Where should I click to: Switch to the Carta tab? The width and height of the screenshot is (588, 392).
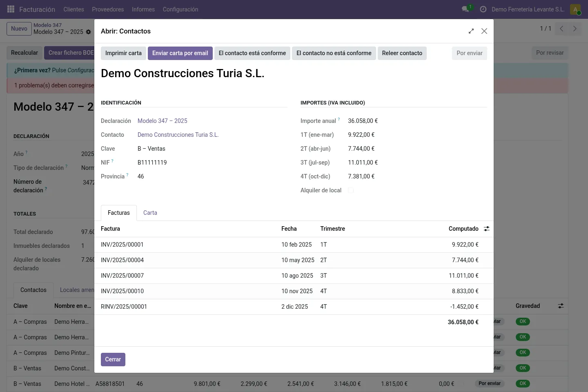click(150, 213)
